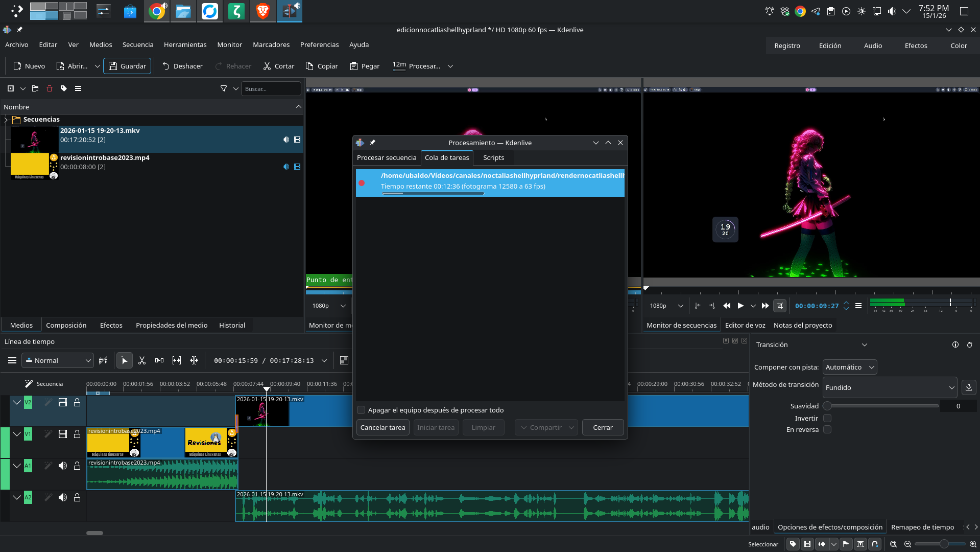
Task: Click the Cancelar tarea button
Action: point(383,427)
